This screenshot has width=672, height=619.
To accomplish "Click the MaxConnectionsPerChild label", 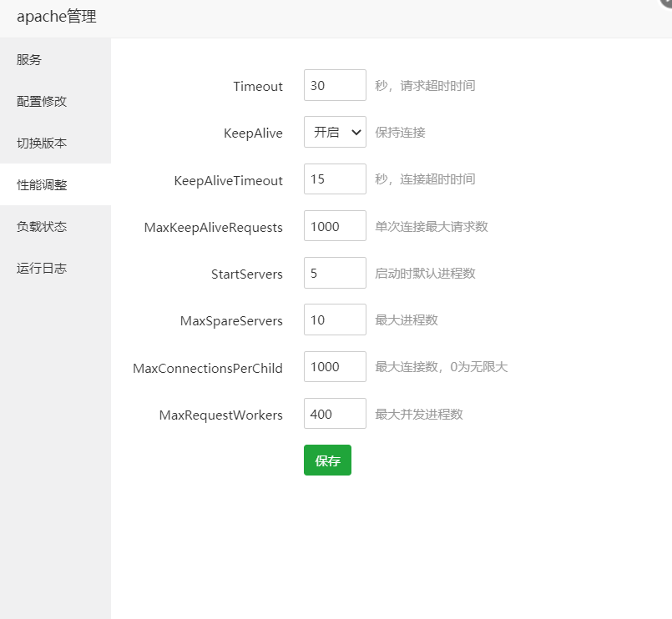I will point(207,369).
